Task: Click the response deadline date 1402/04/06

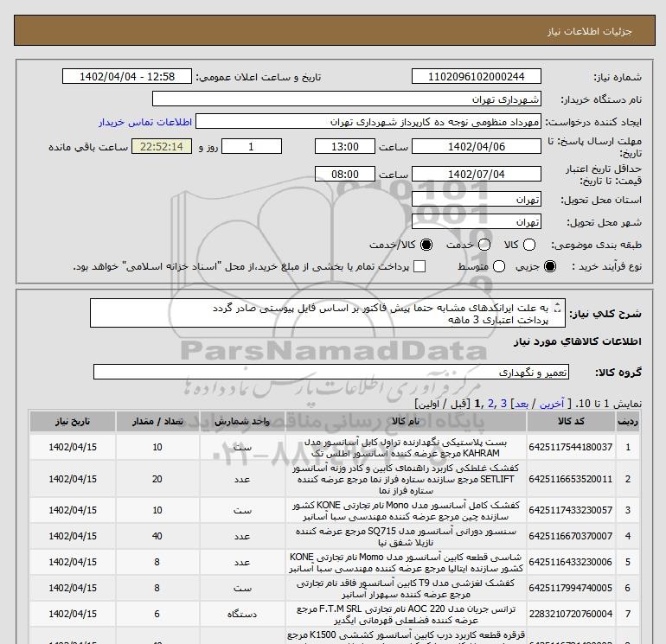Action: pos(476,146)
